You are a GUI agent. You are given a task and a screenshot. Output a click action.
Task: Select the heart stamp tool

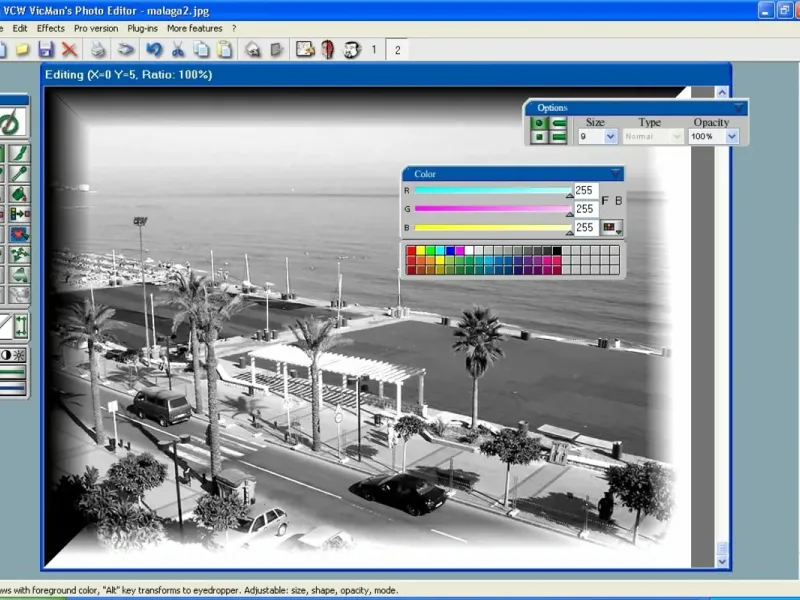pyautogui.click(x=19, y=234)
